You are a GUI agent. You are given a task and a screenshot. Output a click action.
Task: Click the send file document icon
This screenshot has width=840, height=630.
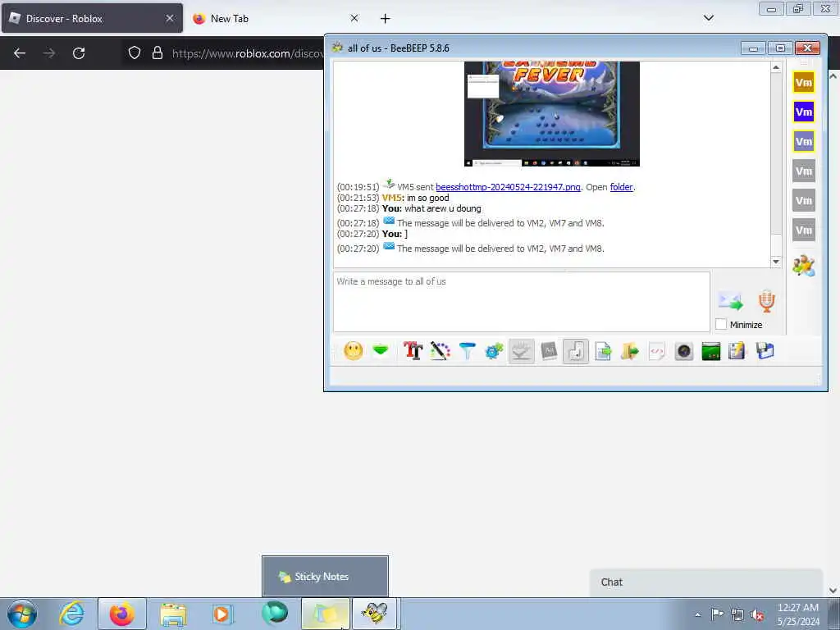coord(603,351)
